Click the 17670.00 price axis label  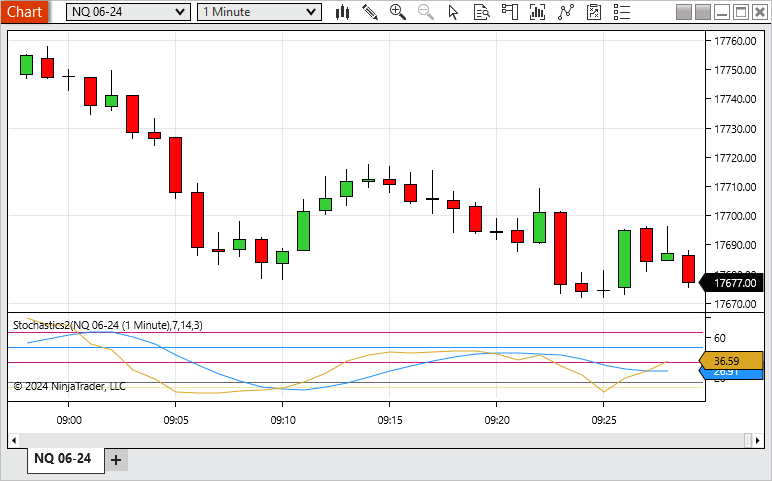pos(735,304)
